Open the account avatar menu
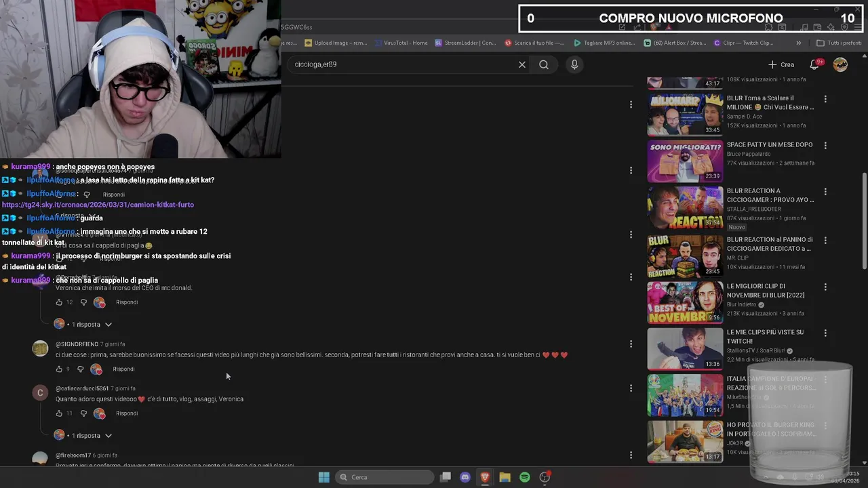Viewport: 868px width, 488px height. tap(840, 64)
